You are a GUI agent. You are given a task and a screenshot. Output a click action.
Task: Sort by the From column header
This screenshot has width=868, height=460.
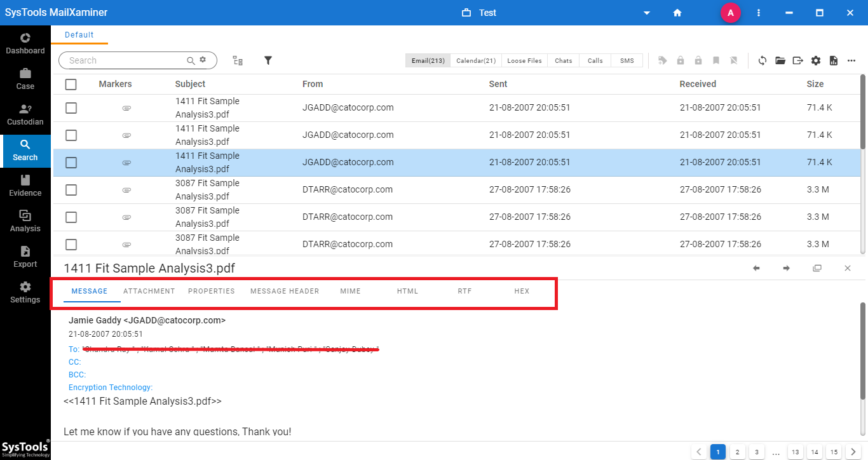click(x=313, y=84)
